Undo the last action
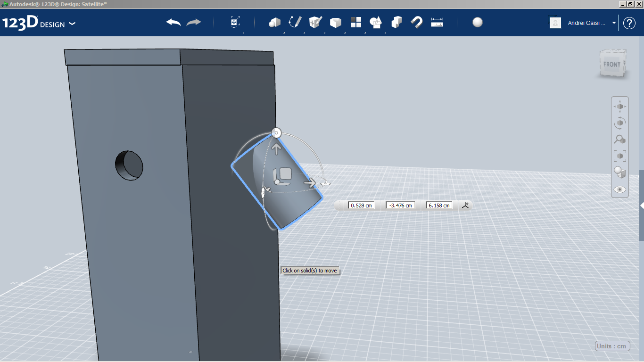644x362 pixels. click(173, 22)
